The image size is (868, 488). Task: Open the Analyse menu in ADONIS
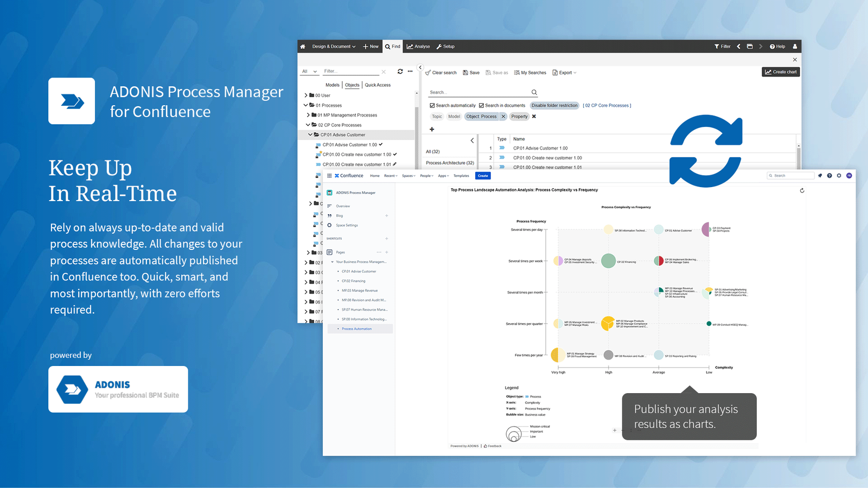pyautogui.click(x=418, y=47)
